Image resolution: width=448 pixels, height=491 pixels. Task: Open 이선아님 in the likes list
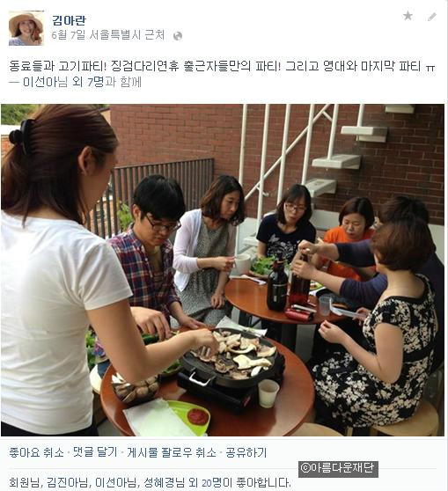tap(116, 482)
